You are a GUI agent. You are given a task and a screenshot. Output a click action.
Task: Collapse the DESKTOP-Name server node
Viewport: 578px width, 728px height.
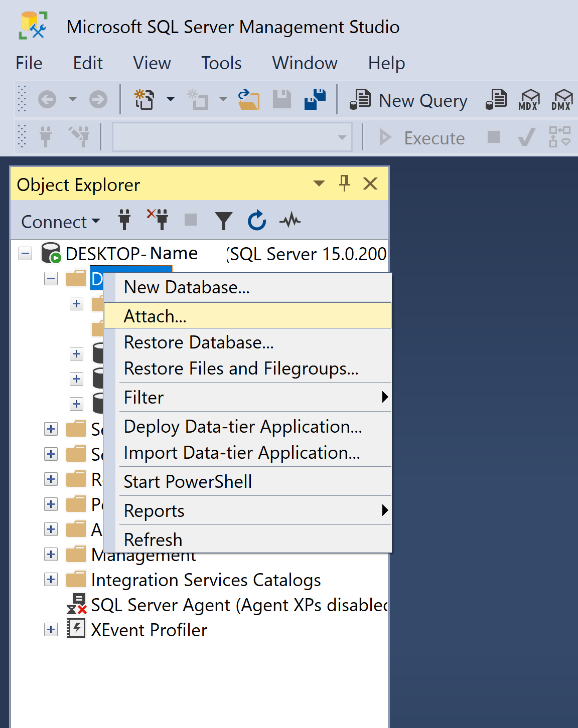pos(26,254)
